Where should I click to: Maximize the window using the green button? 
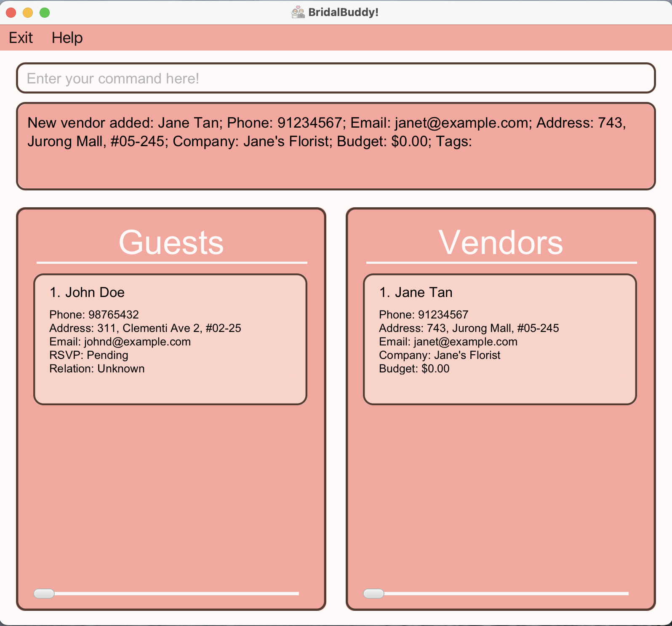(45, 13)
